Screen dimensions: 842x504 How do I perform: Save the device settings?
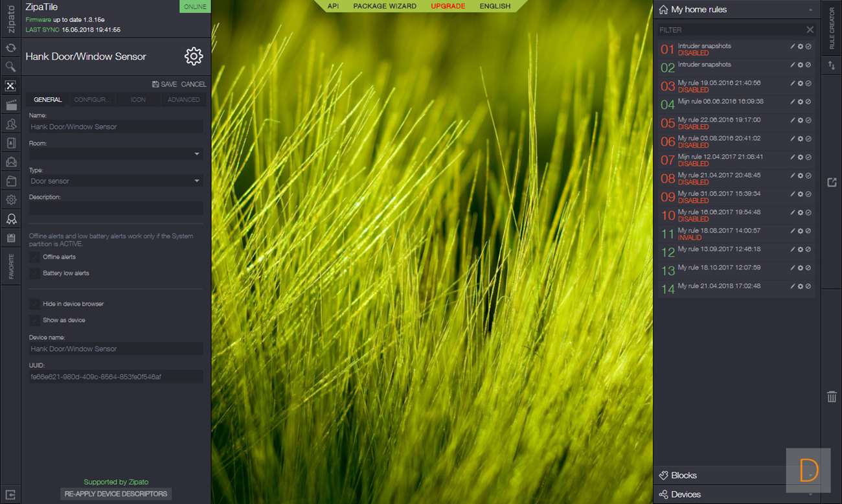click(165, 84)
